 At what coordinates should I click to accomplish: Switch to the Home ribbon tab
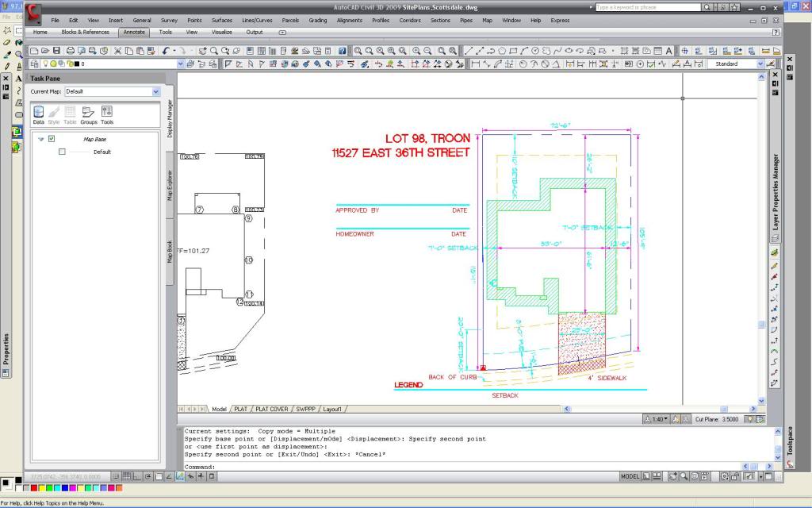point(40,32)
